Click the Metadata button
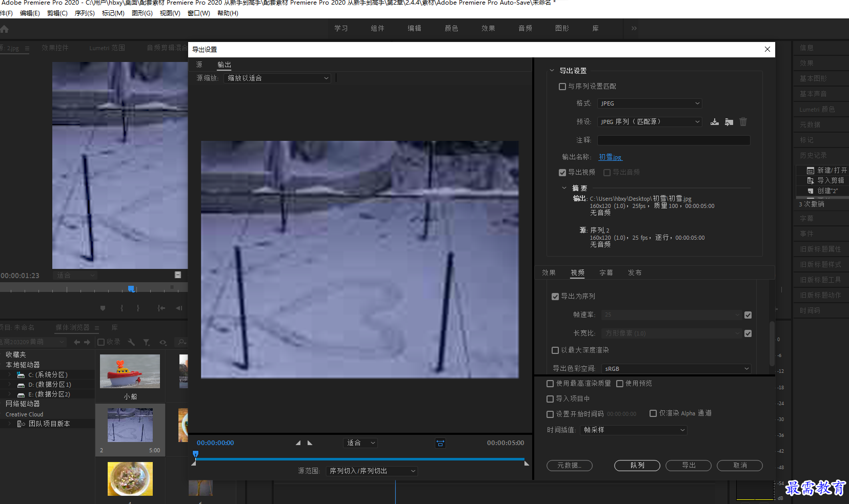 (570, 466)
